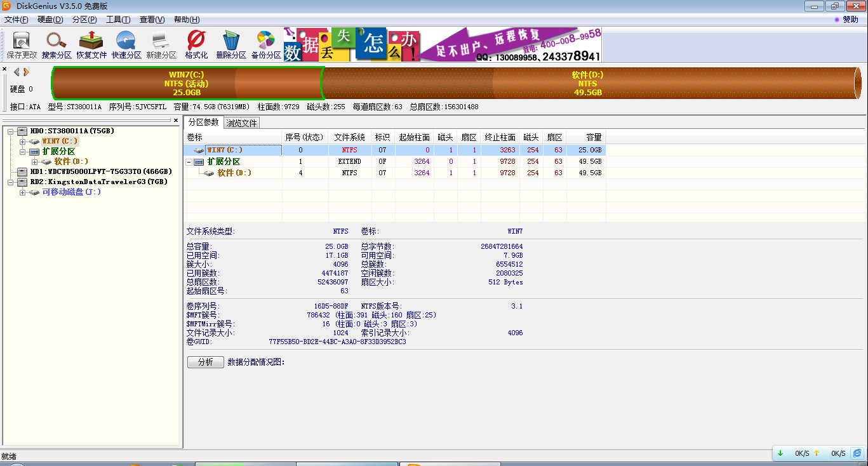Screen dimensions: 868x466
Task: Click the 26847281664 total bytes value
Action: point(502,246)
